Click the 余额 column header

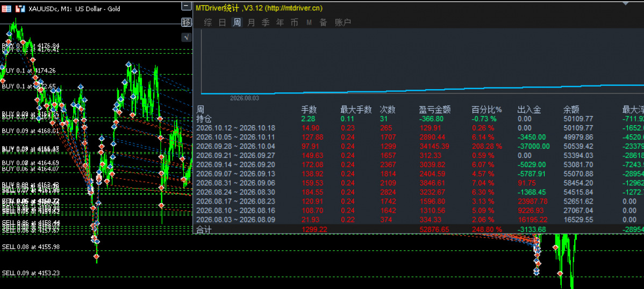click(x=571, y=110)
